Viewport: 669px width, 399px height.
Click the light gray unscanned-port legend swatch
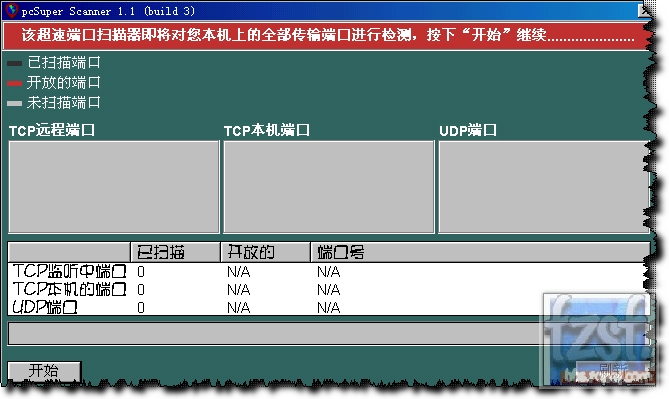15,103
